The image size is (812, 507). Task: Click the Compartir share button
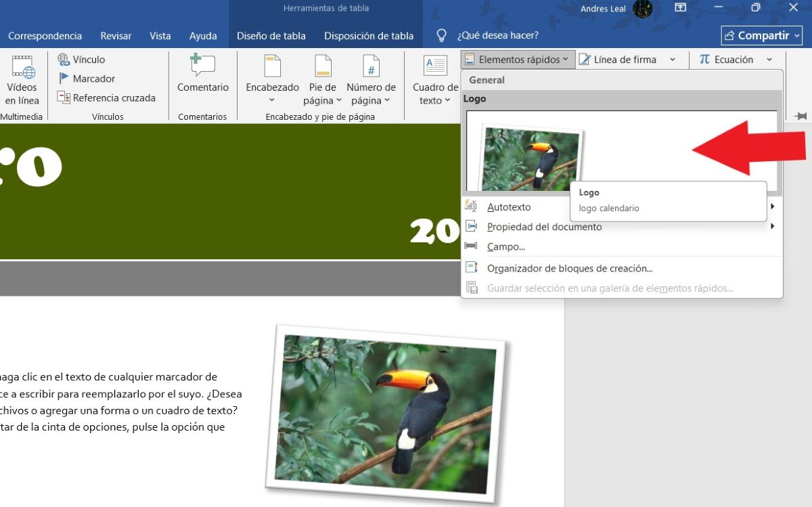tap(762, 35)
